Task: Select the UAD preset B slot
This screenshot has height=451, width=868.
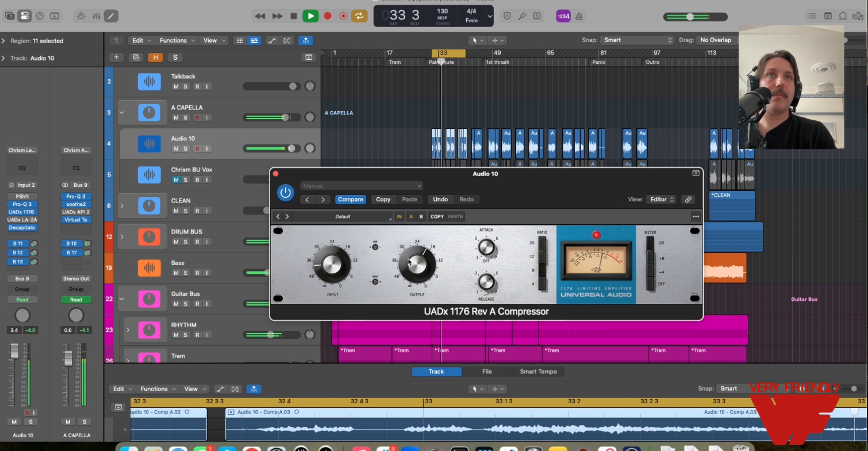Action: click(x=421, y=217)
